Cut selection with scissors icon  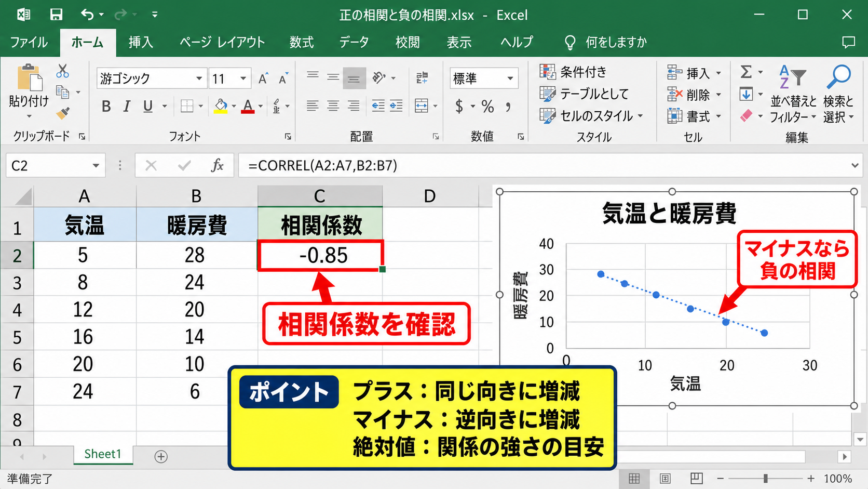click(63, 71)
